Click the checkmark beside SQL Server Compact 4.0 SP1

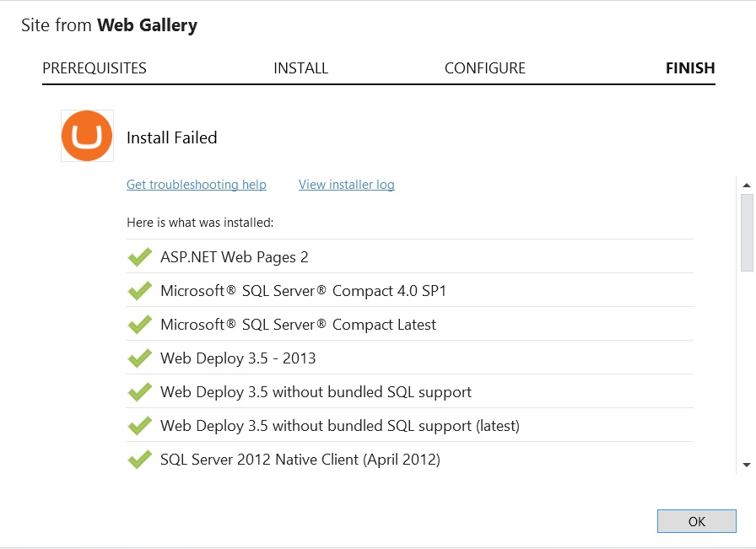click(x=140, y=291)
